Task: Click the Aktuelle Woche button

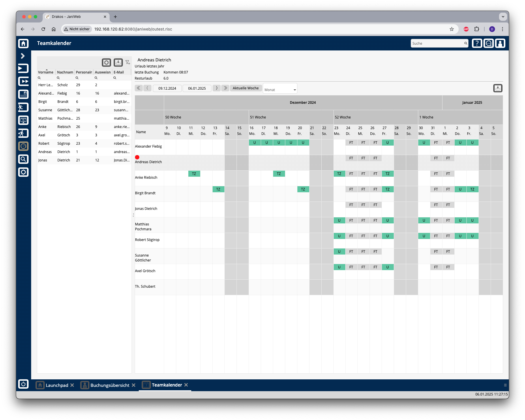Action: 246,88
